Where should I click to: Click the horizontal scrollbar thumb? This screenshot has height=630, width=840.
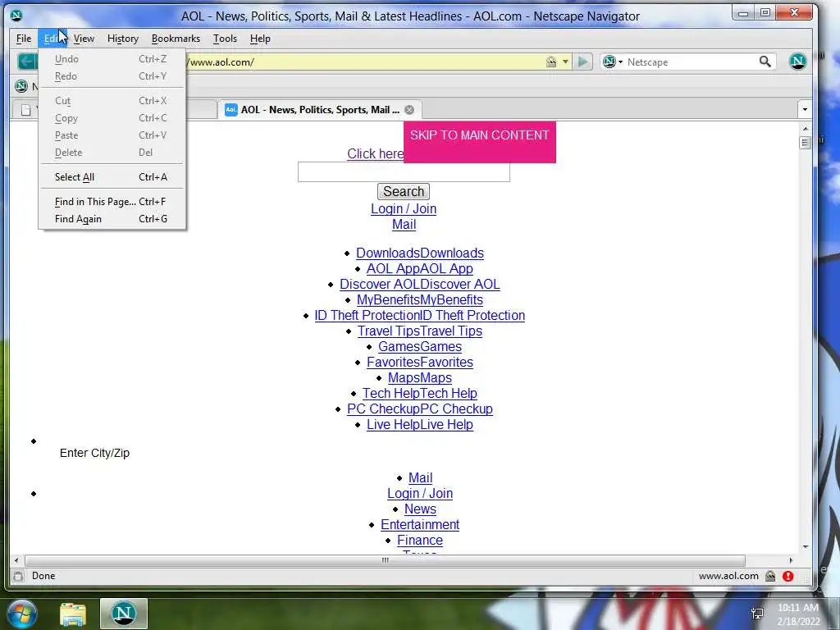point(385,560)
